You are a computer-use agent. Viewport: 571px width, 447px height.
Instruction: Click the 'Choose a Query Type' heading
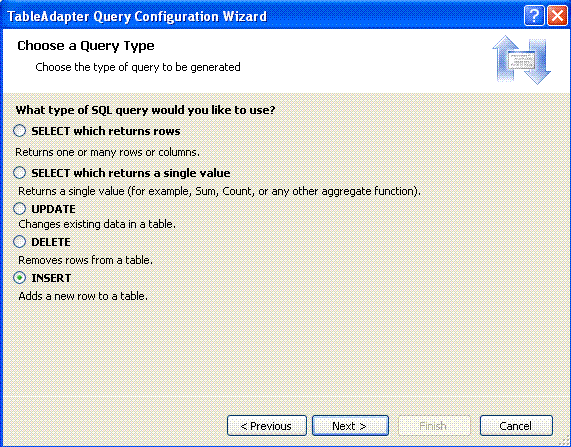tap(86, 46)
